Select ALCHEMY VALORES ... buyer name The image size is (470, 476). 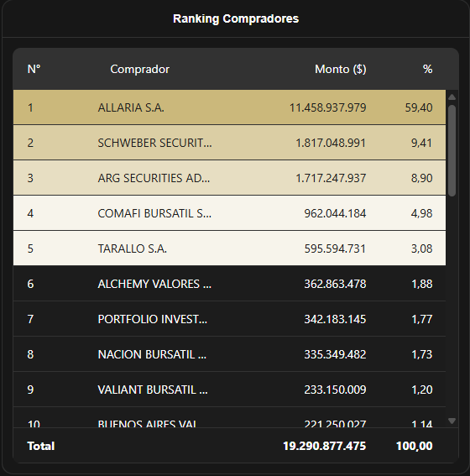[154, 284]
